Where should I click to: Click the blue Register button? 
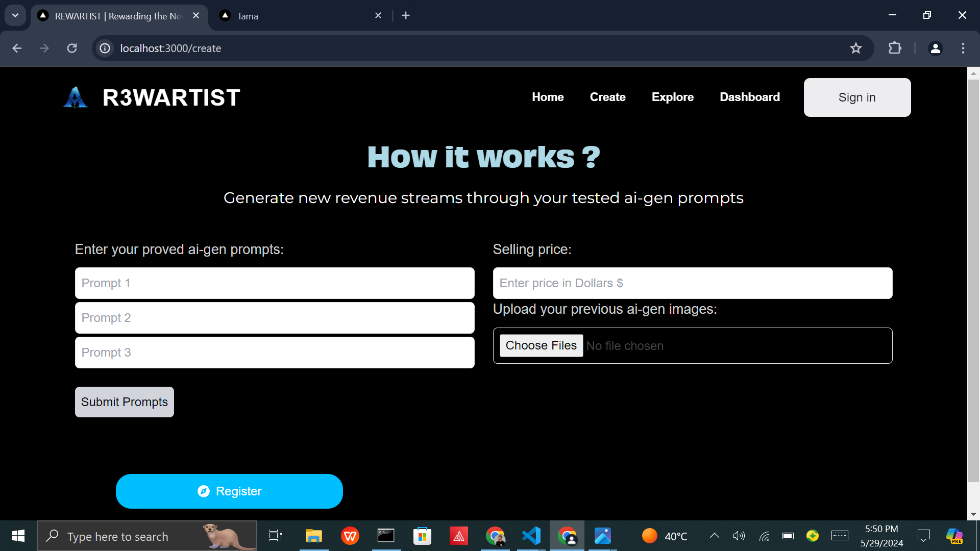point(229,491)
